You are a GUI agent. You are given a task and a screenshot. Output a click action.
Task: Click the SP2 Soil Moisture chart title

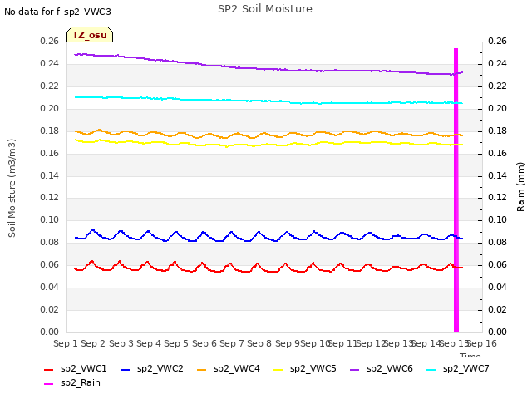(x=265, y=9)
